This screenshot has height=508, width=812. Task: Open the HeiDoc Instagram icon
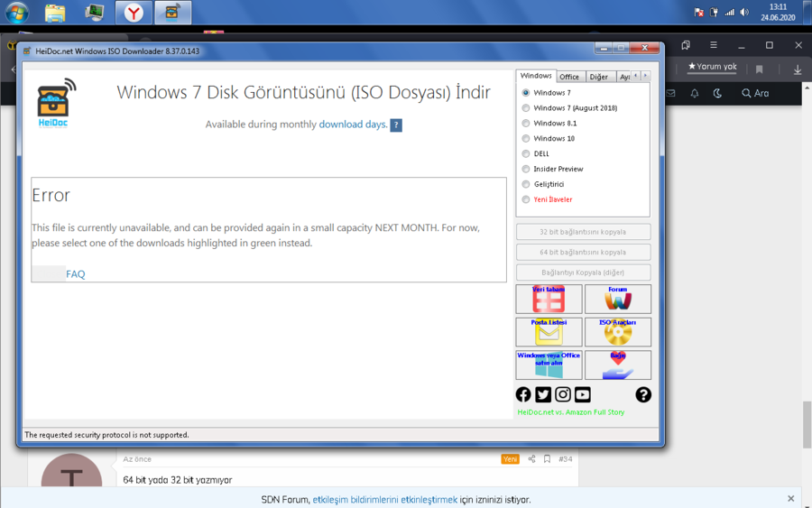coord(563,394)
